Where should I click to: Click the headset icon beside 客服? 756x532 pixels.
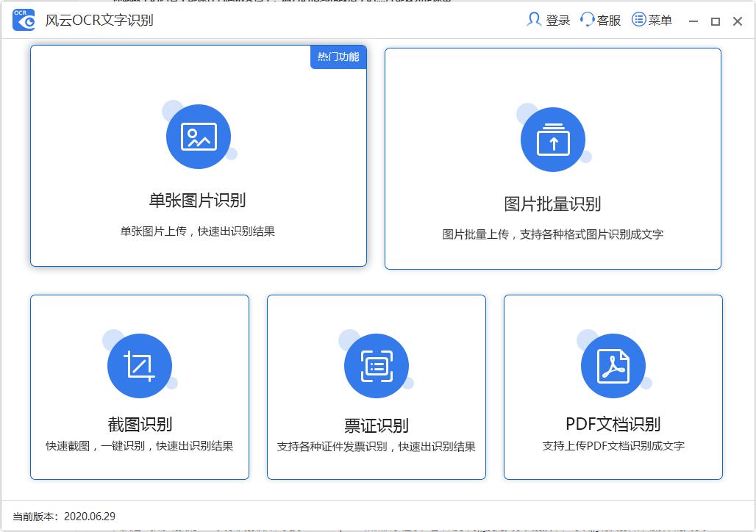pos(586,20)
